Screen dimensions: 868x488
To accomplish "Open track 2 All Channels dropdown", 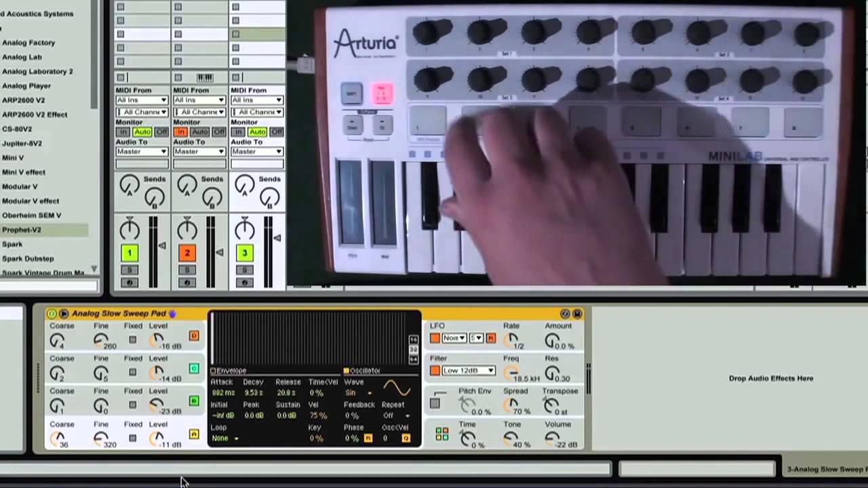I will [199, 112].
